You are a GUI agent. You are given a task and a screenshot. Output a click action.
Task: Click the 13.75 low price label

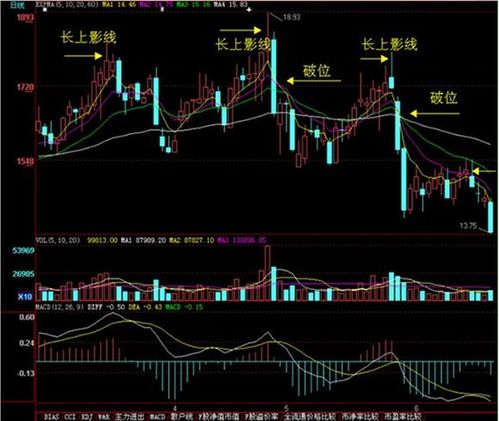[x=468, y=226]
